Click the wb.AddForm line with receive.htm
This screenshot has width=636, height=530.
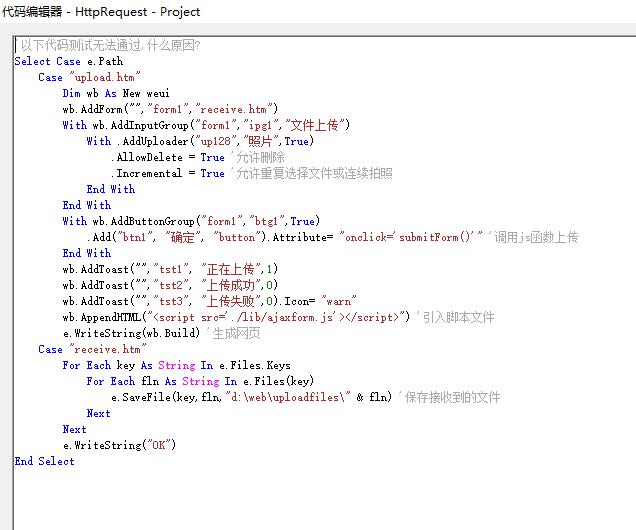click(170, 109)
